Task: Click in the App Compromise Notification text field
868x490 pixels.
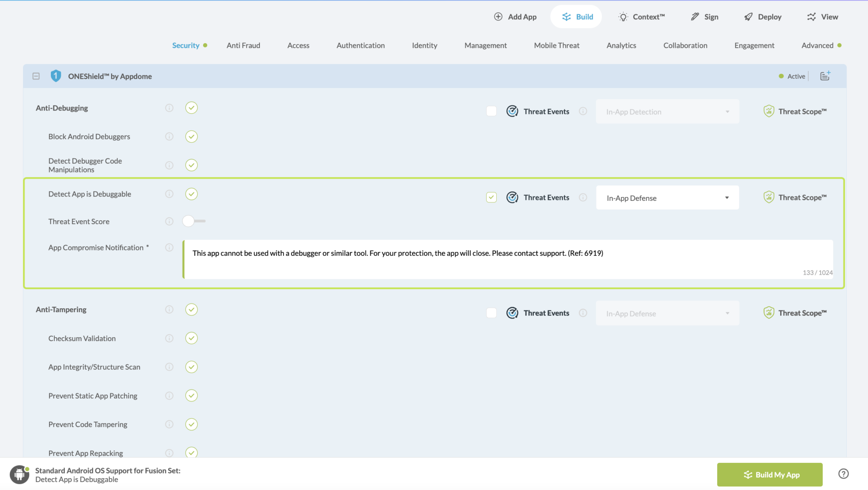Action: pyautogui.click(x=508, y=259)
